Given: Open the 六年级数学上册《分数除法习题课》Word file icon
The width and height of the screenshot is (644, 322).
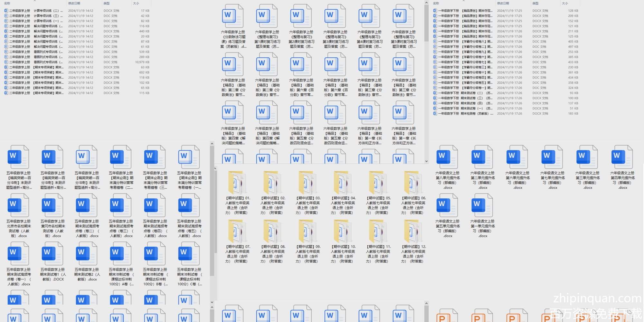Looking at the screenshot, I should (x=232, y=16).
